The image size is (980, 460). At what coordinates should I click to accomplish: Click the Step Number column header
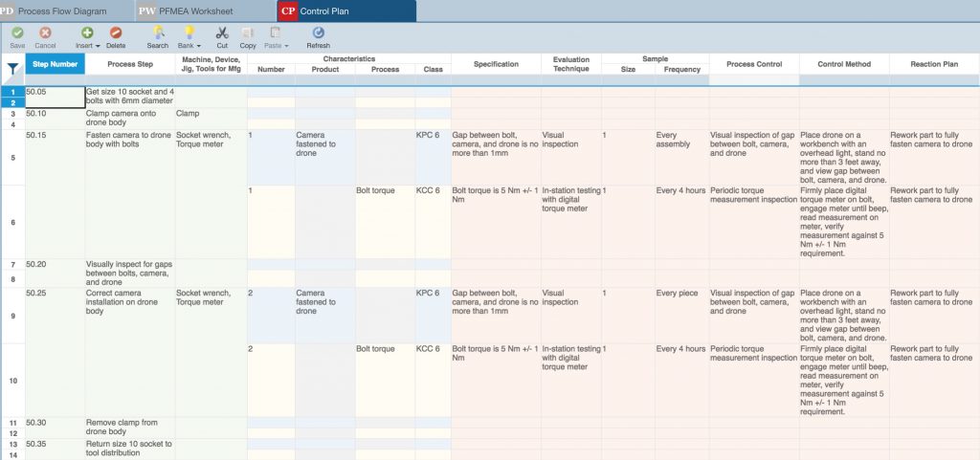[55, 64]
